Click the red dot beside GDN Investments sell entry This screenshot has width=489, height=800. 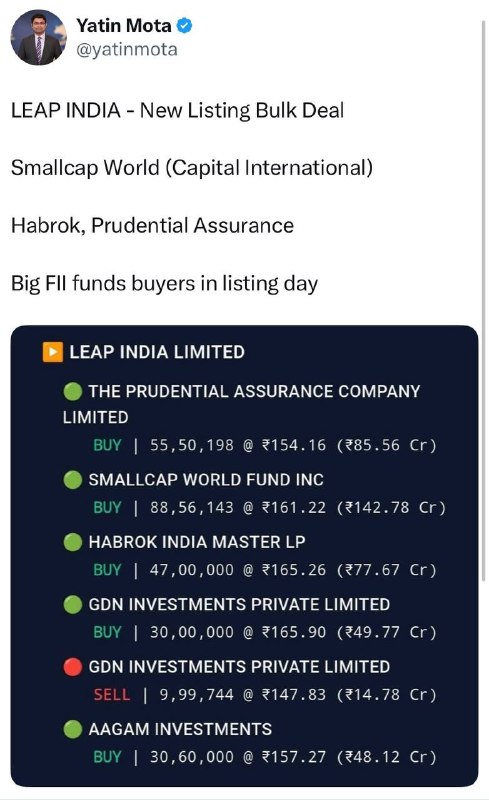[72, 667]
